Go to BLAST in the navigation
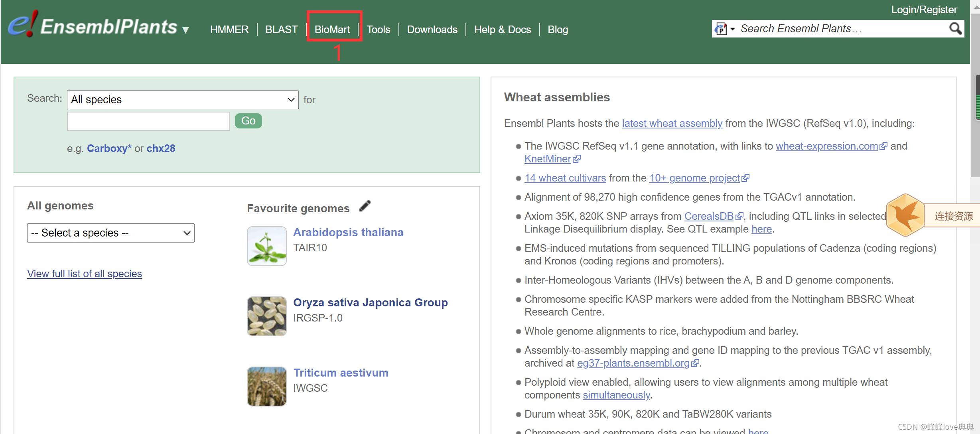980x434 pixels. pyautogui.click(x=281, y=30)
